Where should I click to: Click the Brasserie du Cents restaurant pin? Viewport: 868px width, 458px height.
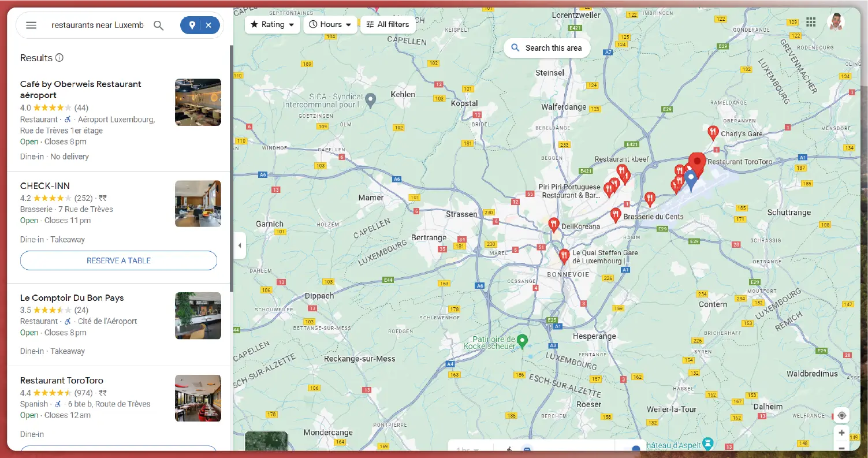[616, 215]
